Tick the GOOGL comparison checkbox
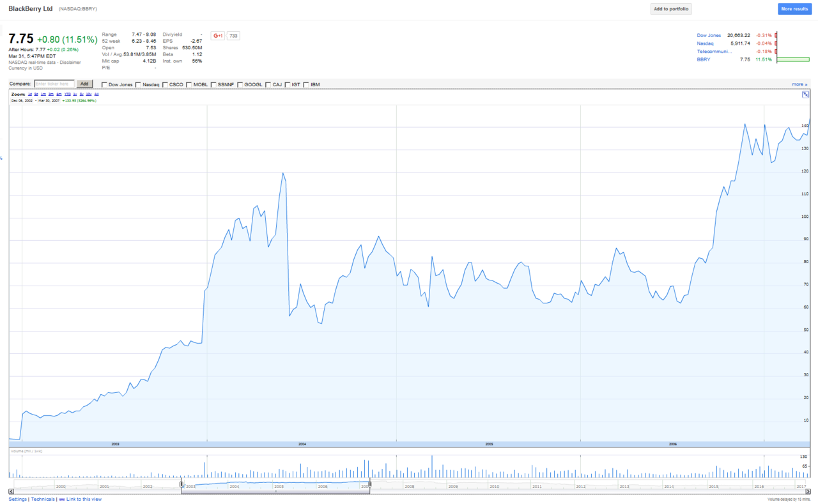Screen dimensions: 818x504 tap(240, 84)
